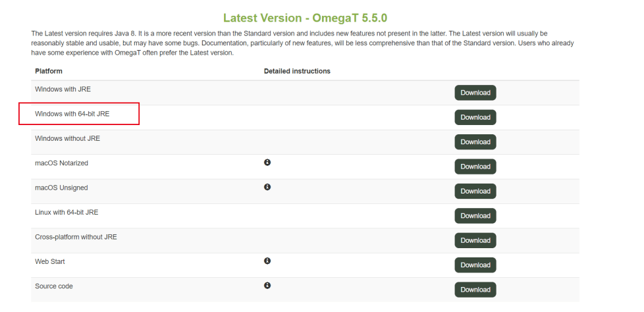Download the macOS Unsigned build

pos(475,192)
